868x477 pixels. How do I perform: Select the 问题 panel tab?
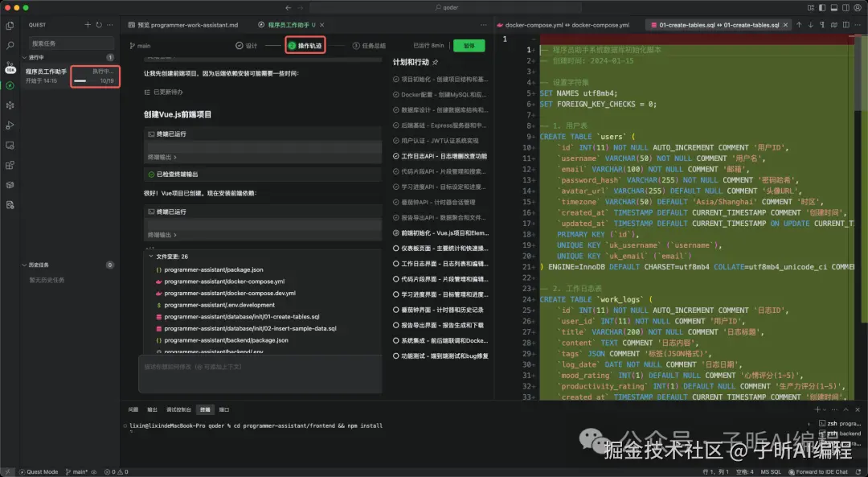pos(133,409)
